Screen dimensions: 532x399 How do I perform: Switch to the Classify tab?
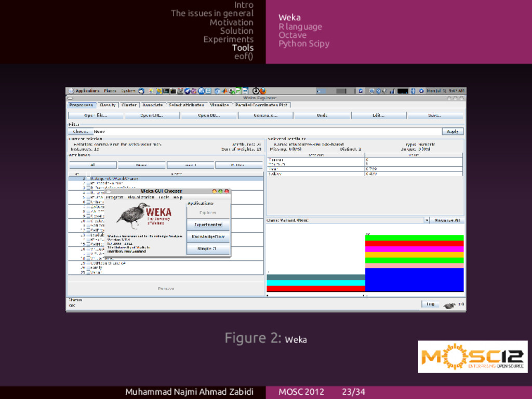point(107,105)
